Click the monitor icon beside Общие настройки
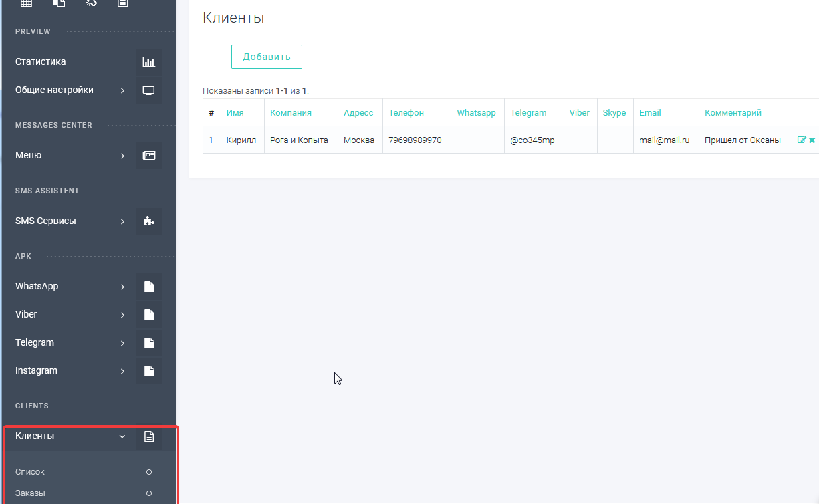 [x=148, y=90]
